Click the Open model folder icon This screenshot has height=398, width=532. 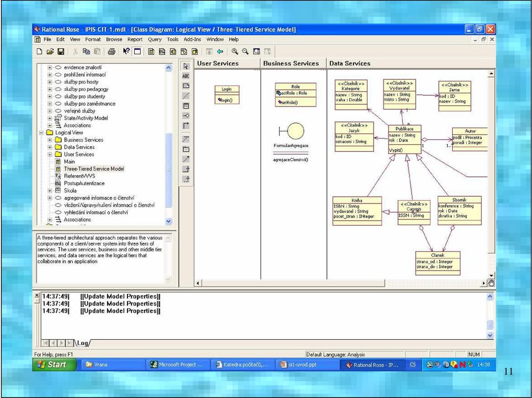(50, 52)
